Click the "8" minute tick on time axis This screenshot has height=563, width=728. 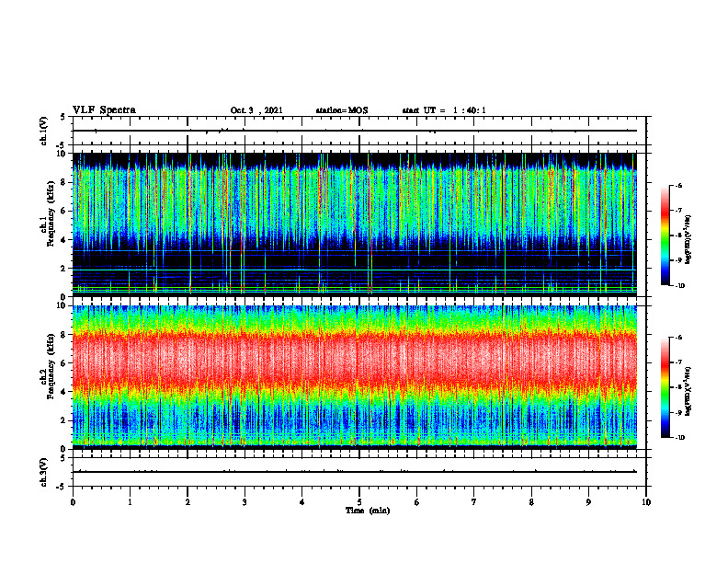(x=531, y=502)
